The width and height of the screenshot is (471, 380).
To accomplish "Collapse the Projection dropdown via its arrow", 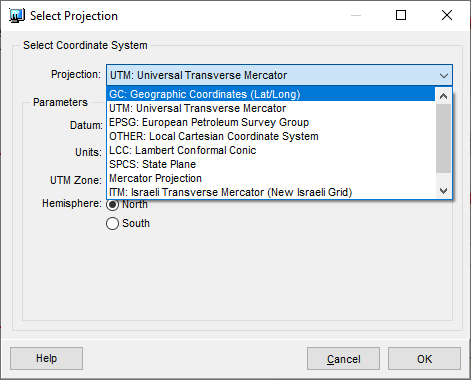I will (444, 76).
